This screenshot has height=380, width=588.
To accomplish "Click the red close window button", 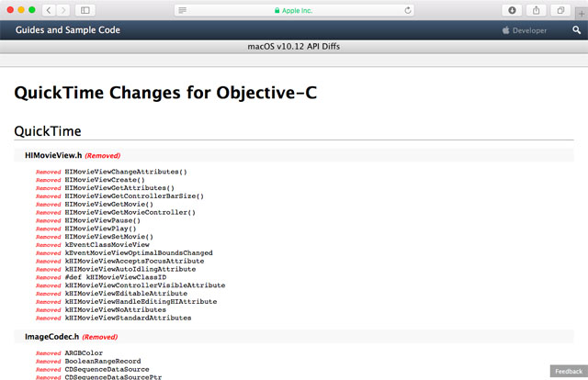I will click(10, 10).
